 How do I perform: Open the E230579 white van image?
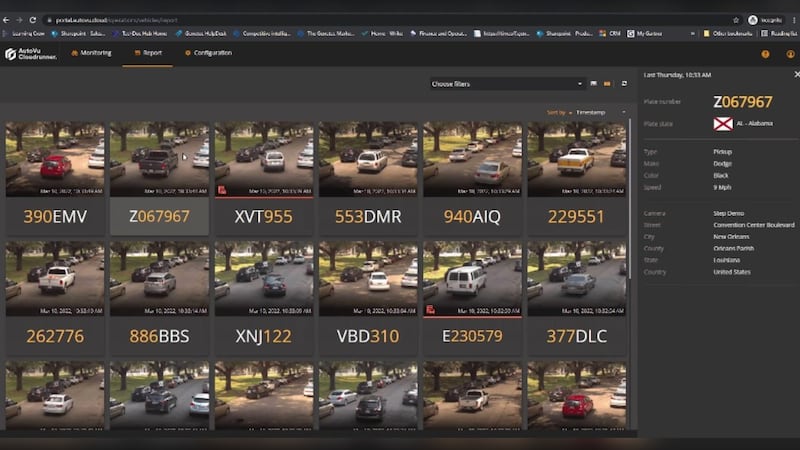(x=472, y=279)
